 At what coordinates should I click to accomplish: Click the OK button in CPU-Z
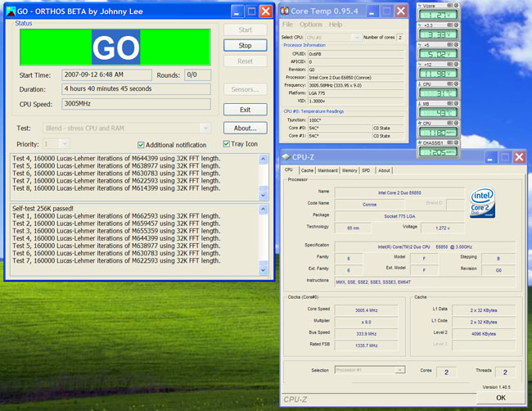point(500,397)
